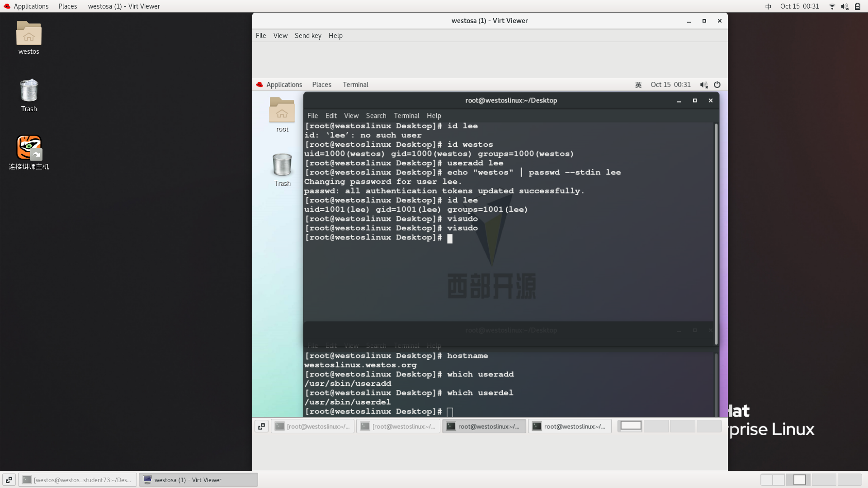The image size is (868, 488).
Task: Select the first terminal tab in taskbar
Action: (x=312, y=426)
